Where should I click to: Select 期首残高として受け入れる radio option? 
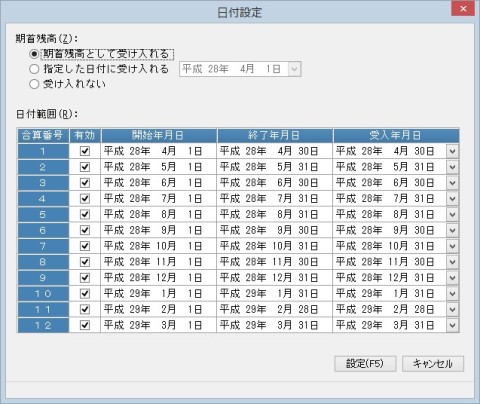tap(34, 54)
